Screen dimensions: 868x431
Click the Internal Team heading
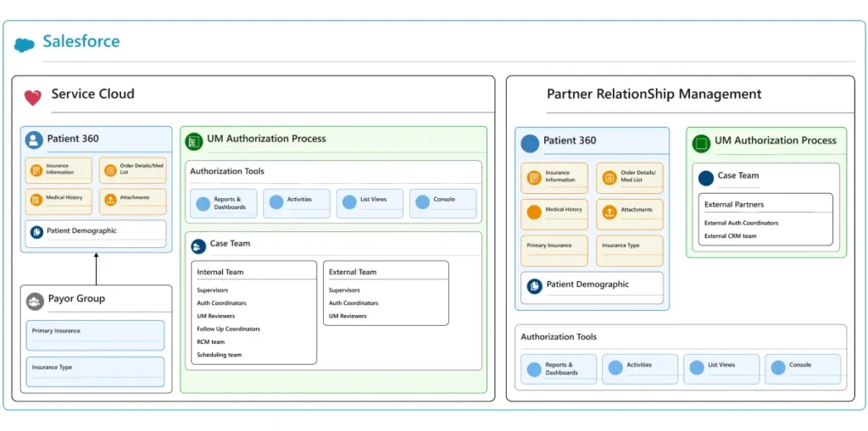point(220,272)
